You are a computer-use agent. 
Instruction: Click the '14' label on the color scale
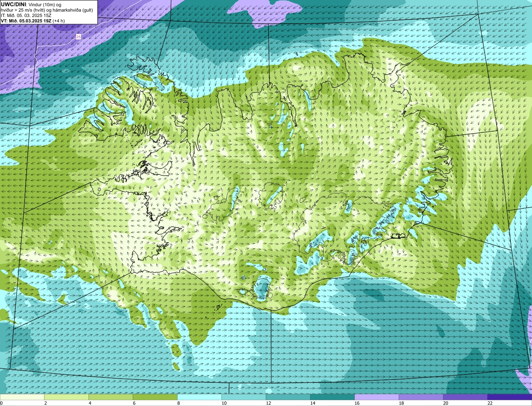313,403
